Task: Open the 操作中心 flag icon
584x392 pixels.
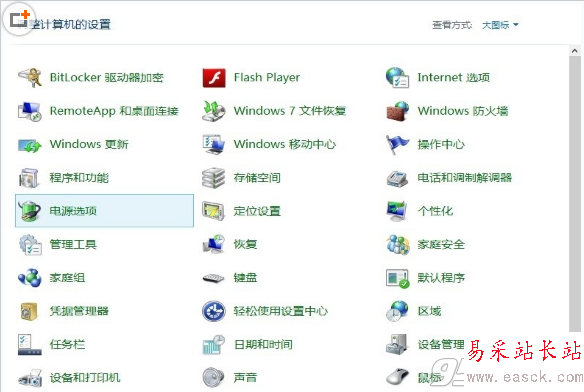Action: click(397, 145)
